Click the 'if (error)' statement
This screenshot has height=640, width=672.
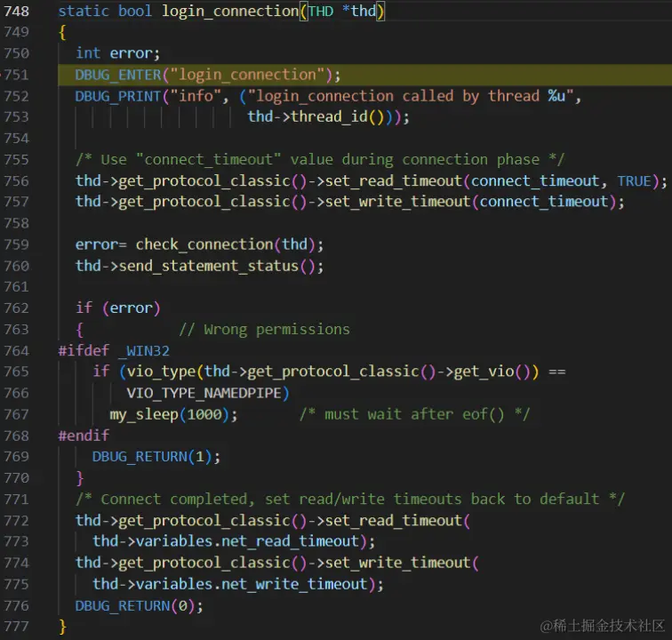pyautogui.click(x=118, y=308)
